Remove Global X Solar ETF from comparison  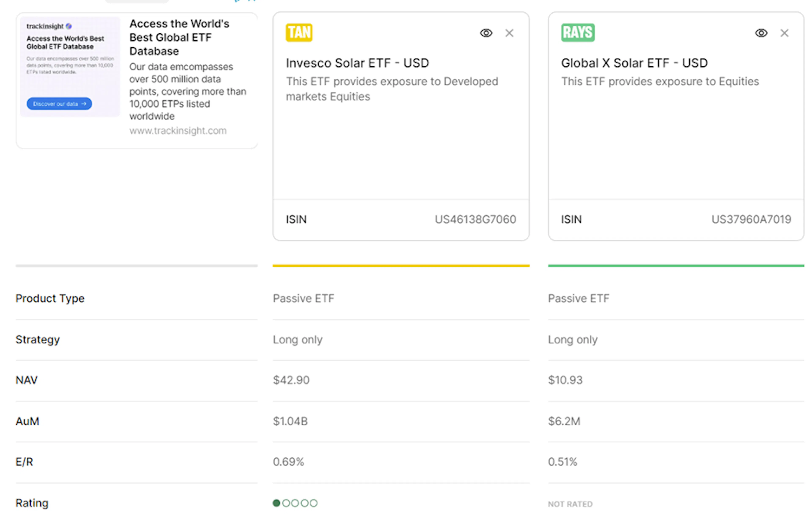pyautogui.click(x=784, y=33)
